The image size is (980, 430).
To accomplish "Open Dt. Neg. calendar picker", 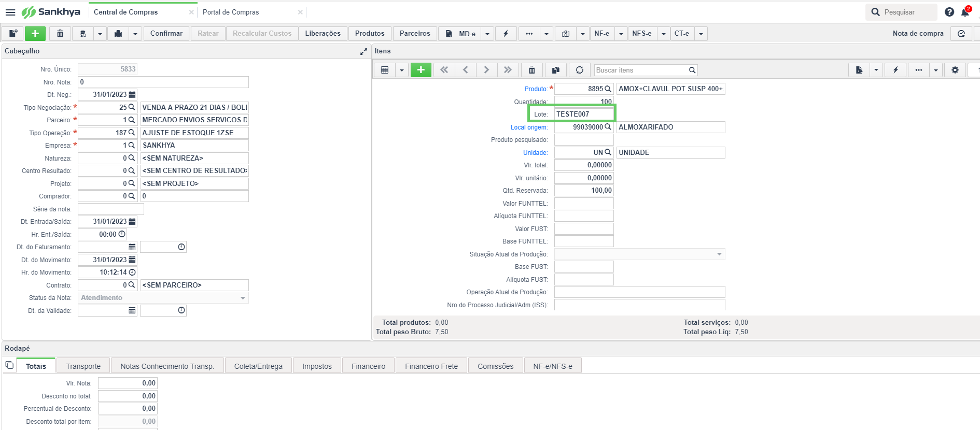I will [132, 95].
